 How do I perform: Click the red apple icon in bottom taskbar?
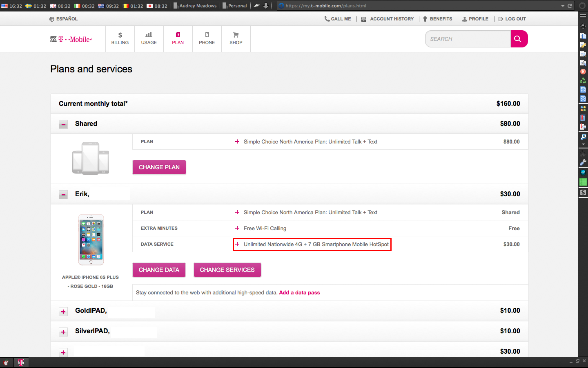point(6,362)
